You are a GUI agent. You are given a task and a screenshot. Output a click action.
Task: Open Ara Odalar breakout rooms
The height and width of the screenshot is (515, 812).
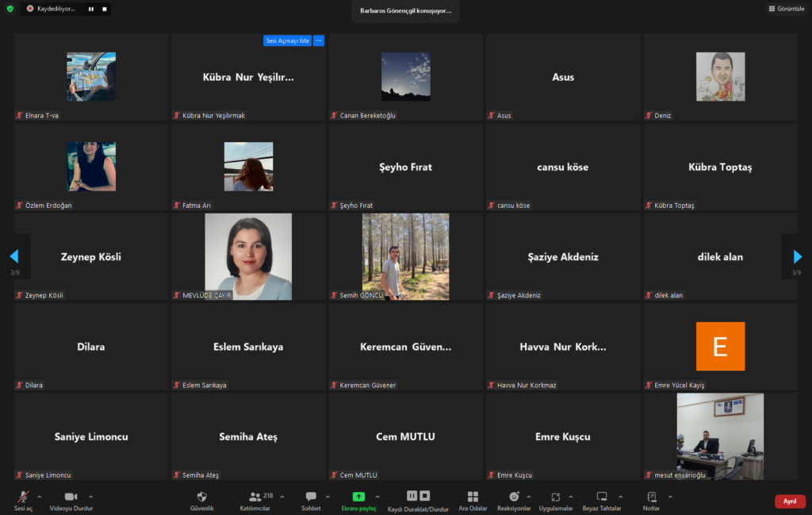pyautogui.click(x=473, y=497)
